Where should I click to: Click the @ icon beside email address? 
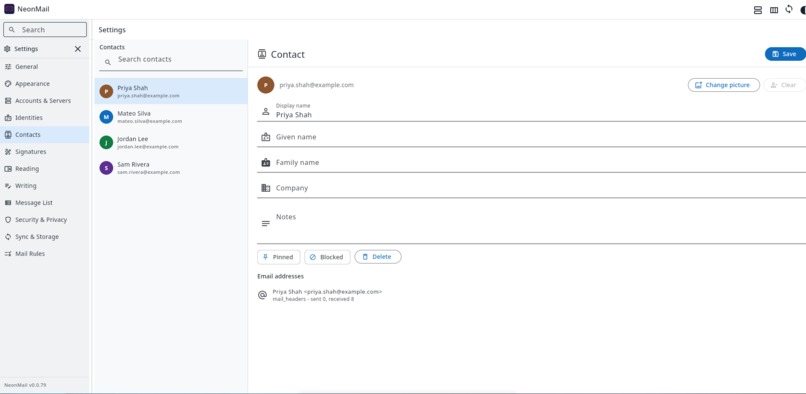[x=262, y=295]
